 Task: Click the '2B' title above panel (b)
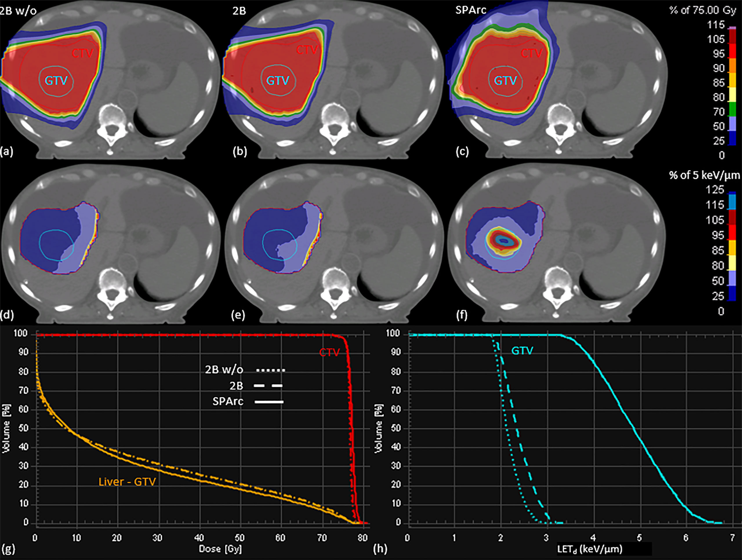(x=239, y=11)
